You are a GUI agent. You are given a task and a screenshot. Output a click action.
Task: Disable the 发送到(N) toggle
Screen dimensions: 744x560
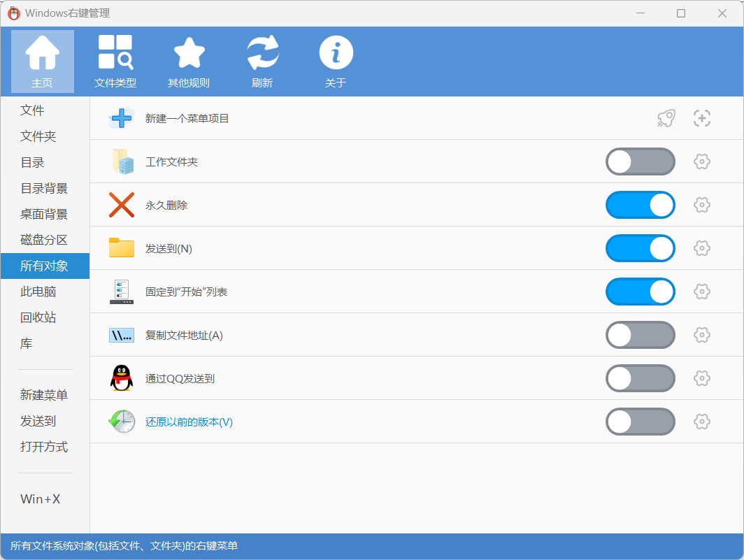click(640, 248)
